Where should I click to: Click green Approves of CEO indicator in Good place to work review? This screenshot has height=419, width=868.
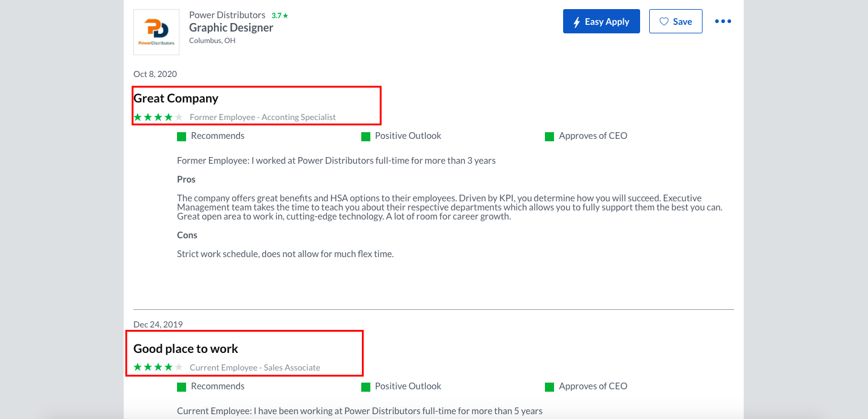point(549,387)
